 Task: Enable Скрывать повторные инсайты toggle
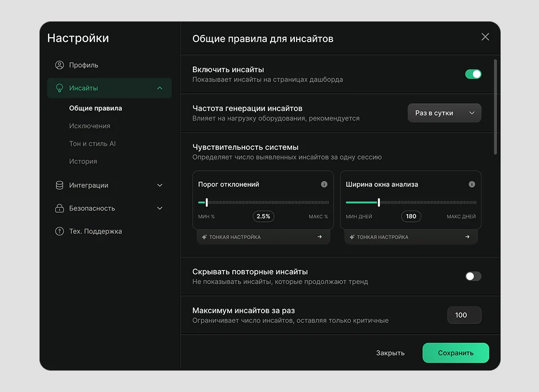pos(473,277)
